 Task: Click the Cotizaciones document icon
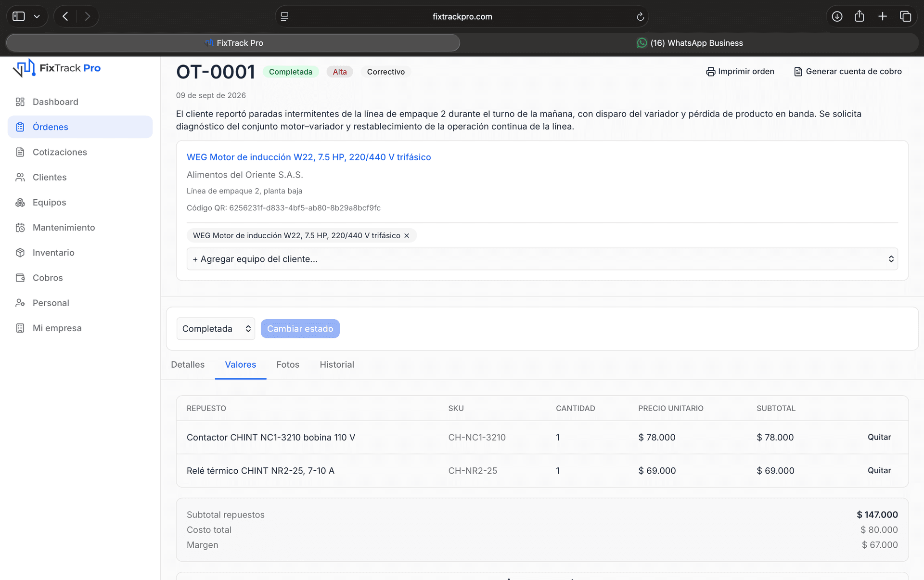pyautogui.click(x=20, y=152)
